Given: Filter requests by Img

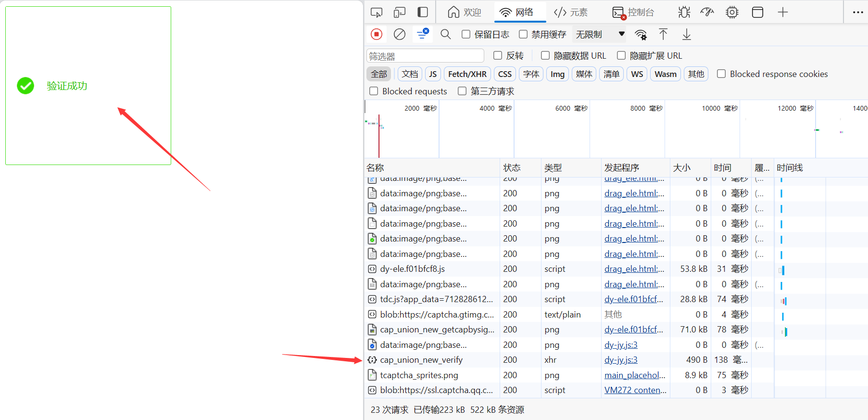Looking at the screenshot, I should click(557, 74).
